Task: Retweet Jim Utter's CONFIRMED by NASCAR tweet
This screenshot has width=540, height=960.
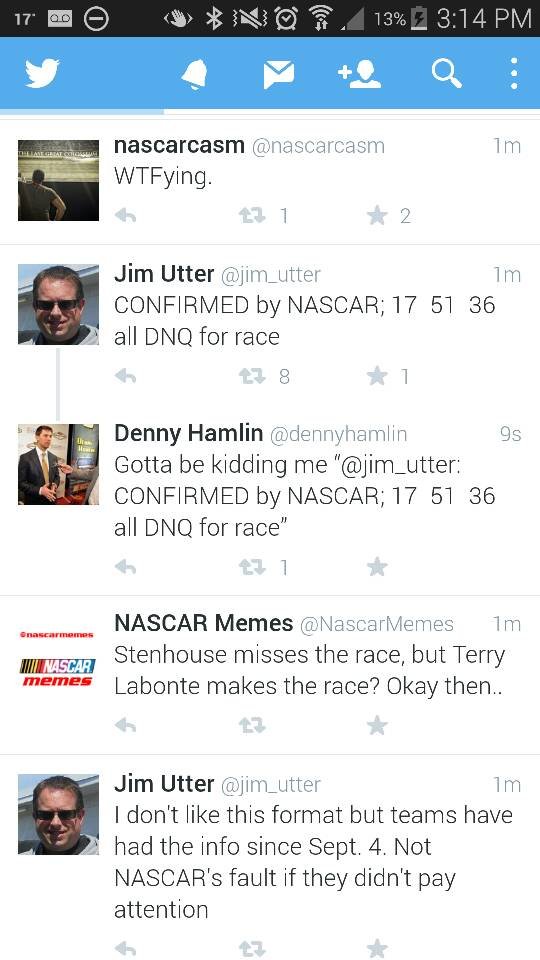Action: pos(252,376)
